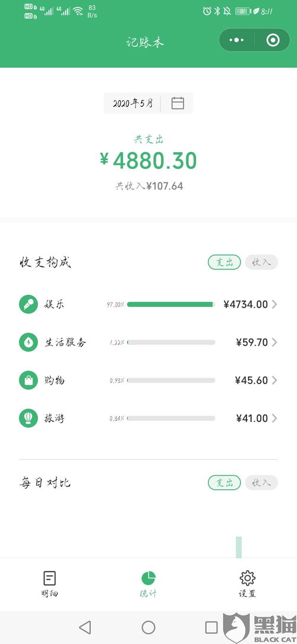Tap the Android back navigation triangle
This screenshot has height=644, width=297.
(84, 627)
